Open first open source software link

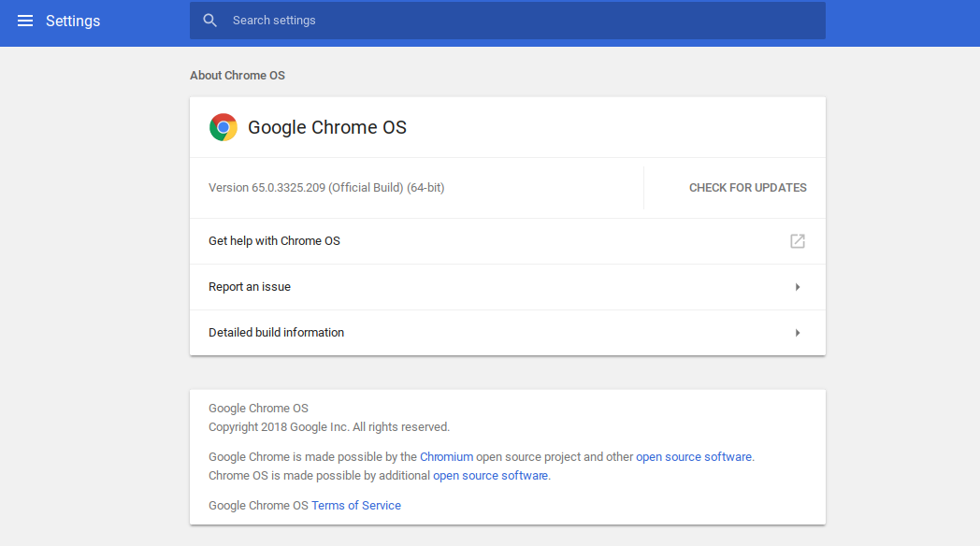pyautogui.click(x=694, y=456)
